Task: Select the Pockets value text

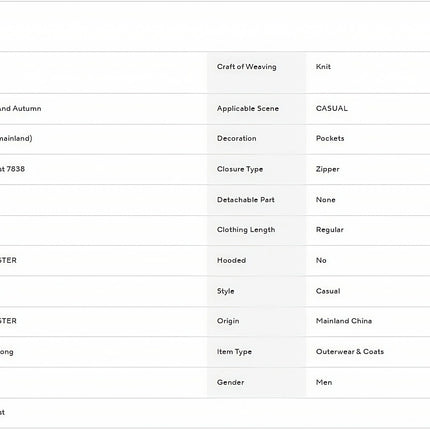Action: pos(330,138)
